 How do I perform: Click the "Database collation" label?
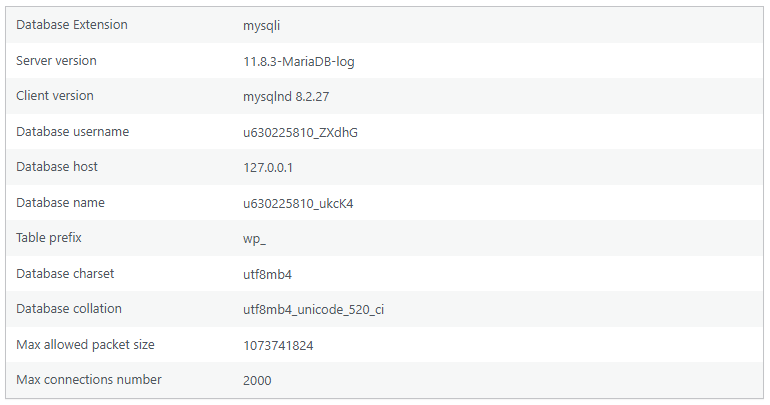(69, 309)
